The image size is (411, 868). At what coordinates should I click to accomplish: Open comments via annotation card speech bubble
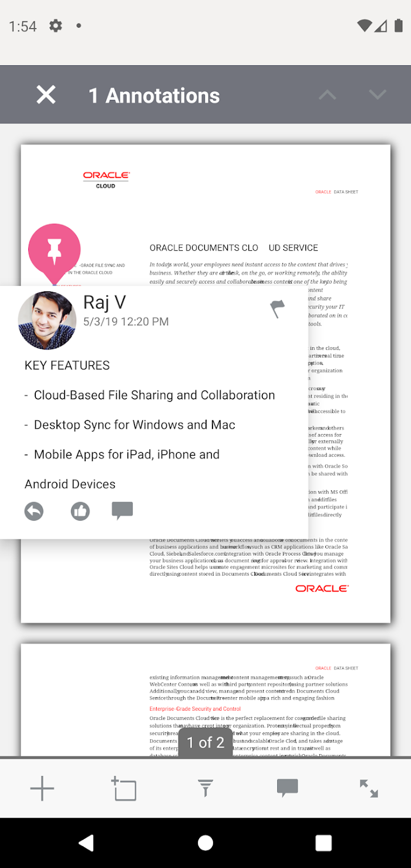[122, 511]
